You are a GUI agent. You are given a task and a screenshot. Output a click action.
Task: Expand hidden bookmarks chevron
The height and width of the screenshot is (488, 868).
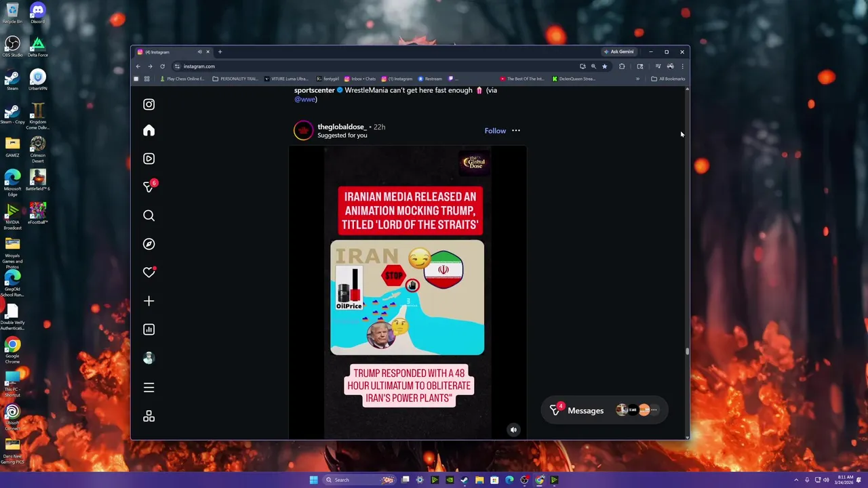(x=637, y=79)
